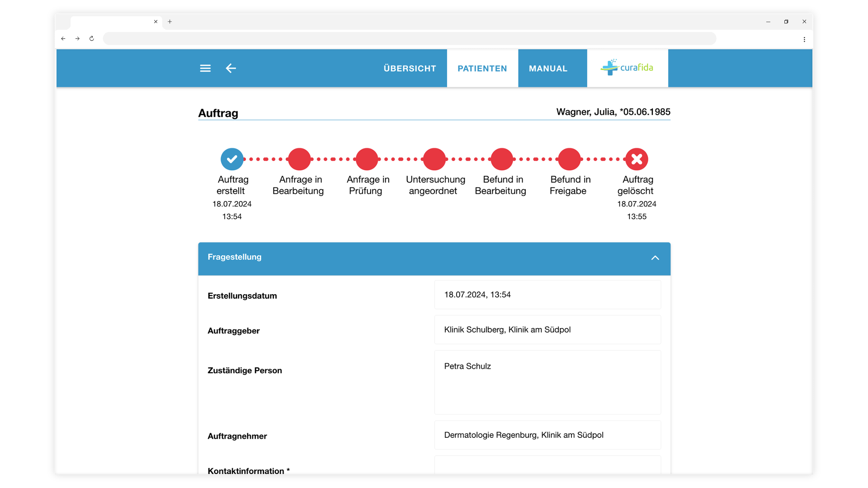Click the Fragestellung panel header
Viewport: 868px width, 488px height.
pyautogui.click(x=434, y=258)
